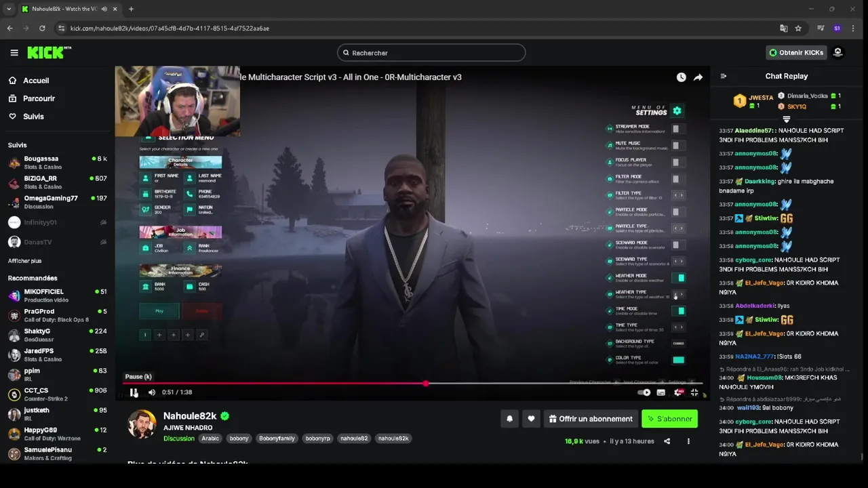Click settings gear in Menu of Settings

pos(677,110)
